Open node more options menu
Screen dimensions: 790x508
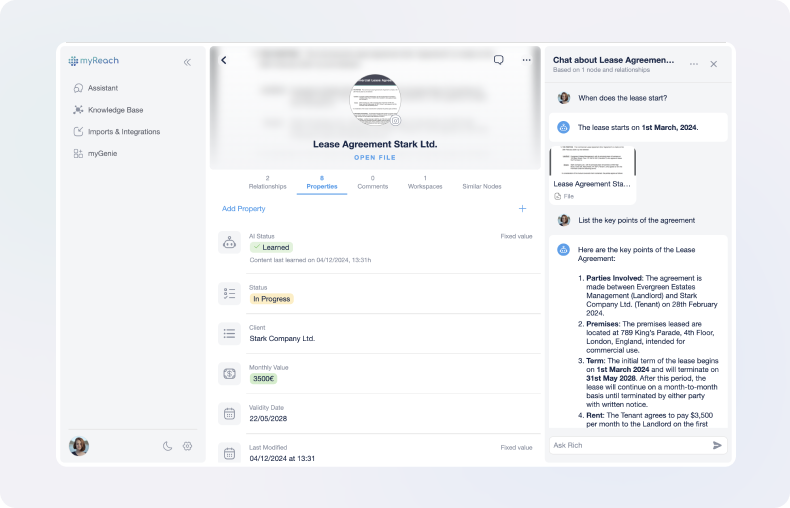click(x=526, y=60)
